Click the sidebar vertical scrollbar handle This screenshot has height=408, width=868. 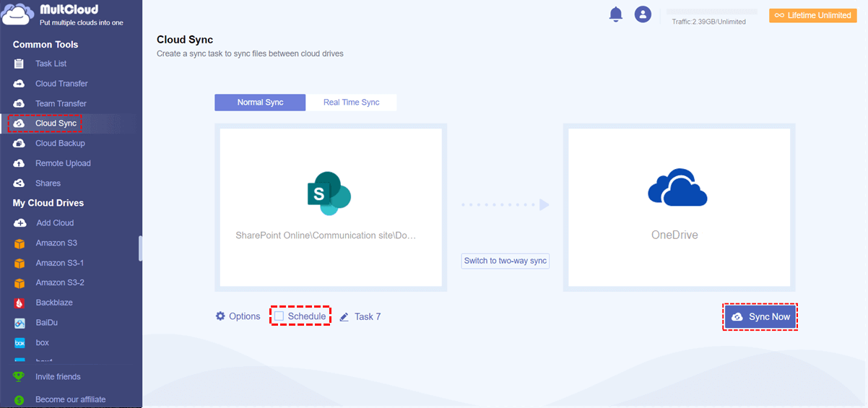click(x=141, y=248)
